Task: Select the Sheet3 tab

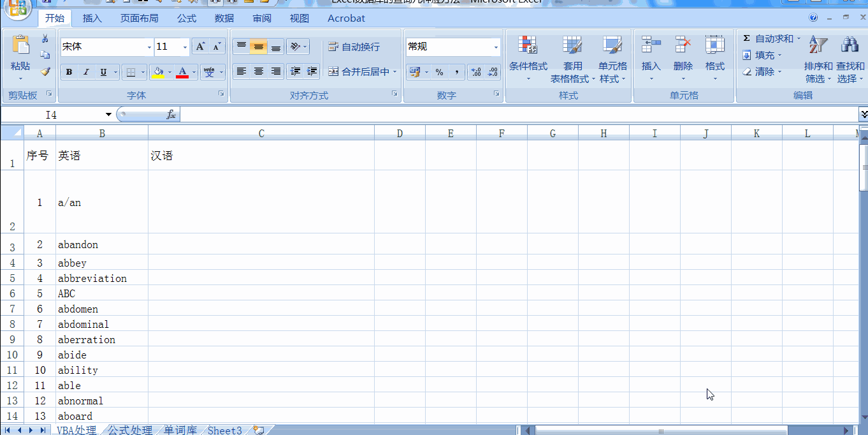Action: [224, 431]
